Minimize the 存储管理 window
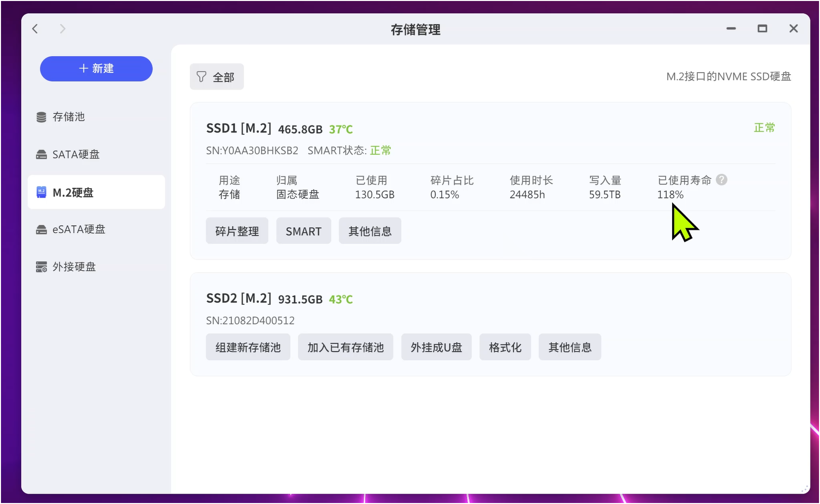Screen dimensions: 820x504 pyautogui.click(x=731, y=29)
